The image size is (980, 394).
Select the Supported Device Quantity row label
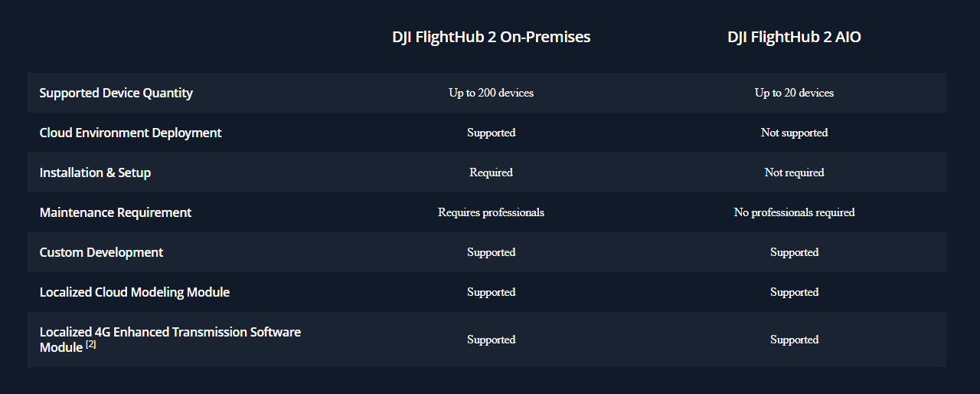point(116,93)
